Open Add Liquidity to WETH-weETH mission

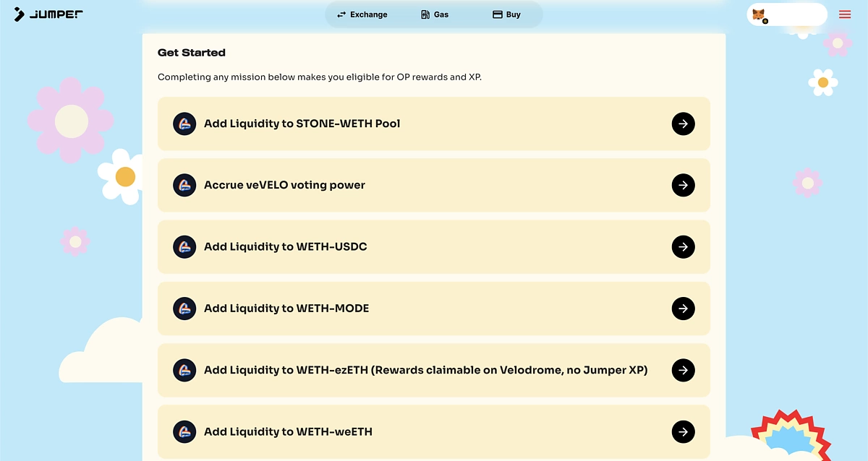(x=434, y=431)
